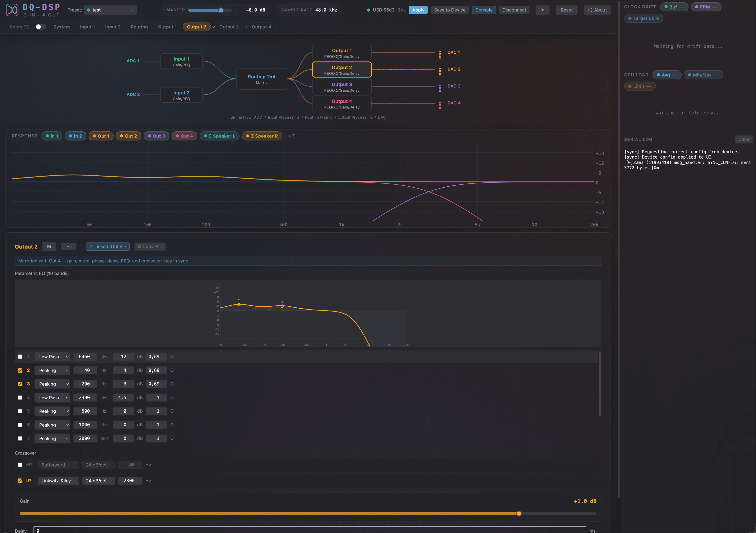Add a new sum trace with +Σ
The image size is (756, 533).
291,136
